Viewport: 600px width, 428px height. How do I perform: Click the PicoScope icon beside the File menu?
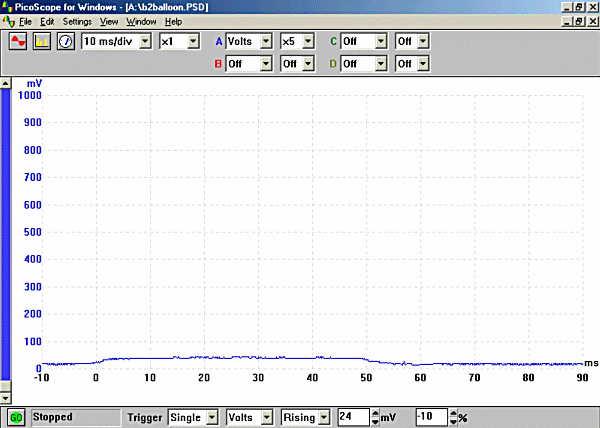8,21
